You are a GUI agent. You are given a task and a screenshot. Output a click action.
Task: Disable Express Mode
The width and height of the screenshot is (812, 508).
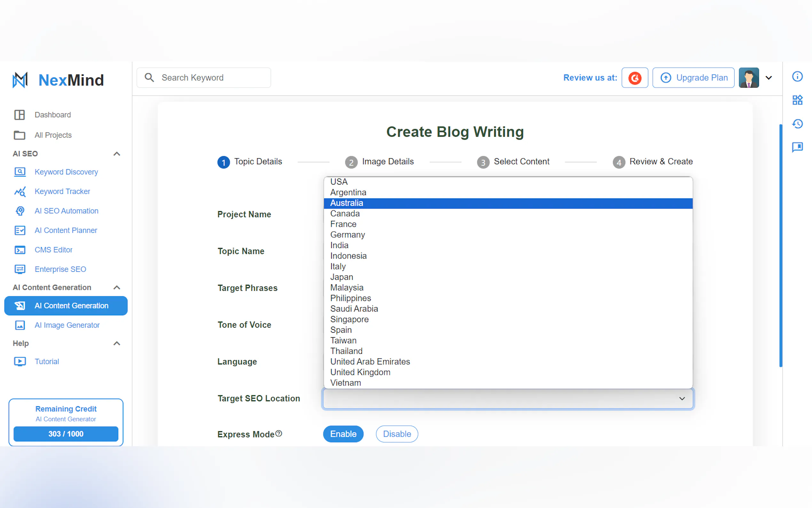click(x=397, y=434)
